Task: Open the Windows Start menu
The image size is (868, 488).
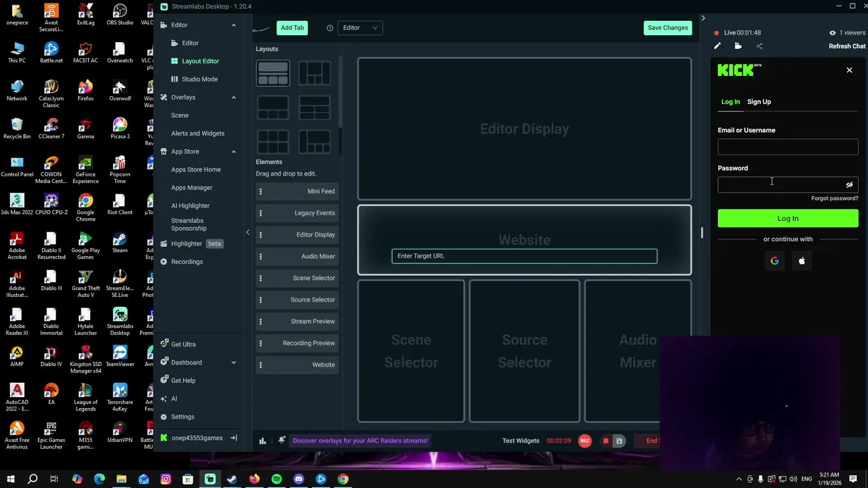Action: [x=10, y=479]
